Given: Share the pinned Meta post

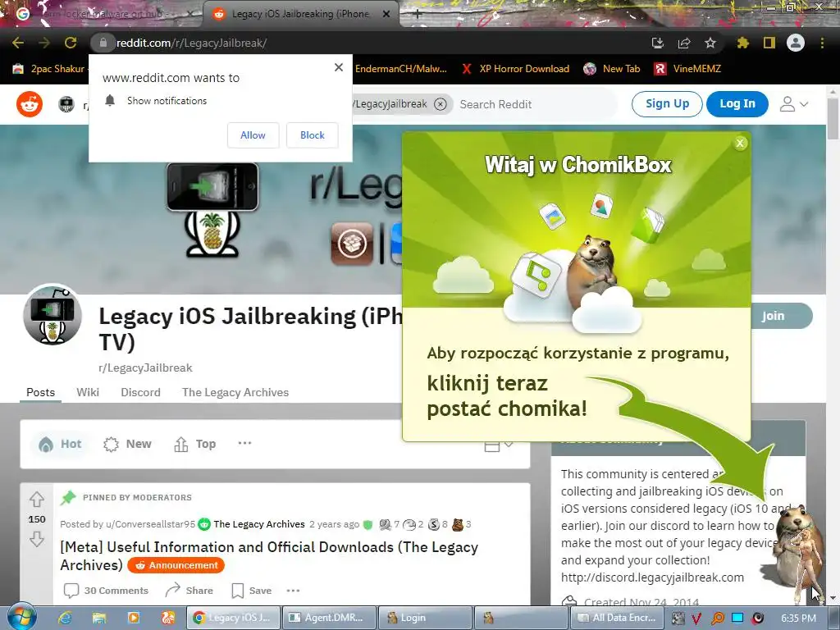Looking at the screenshot, I should point(189,591).
